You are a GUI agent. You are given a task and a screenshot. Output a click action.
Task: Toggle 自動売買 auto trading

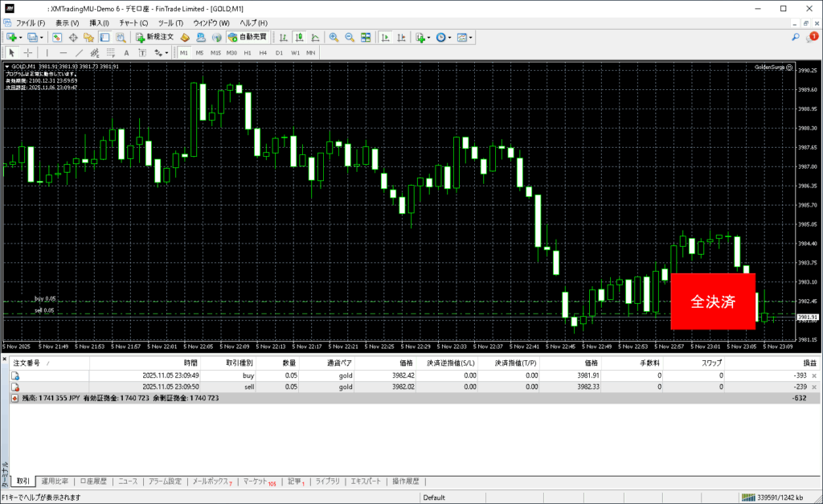pyautogui.click(x=248, y=37)
